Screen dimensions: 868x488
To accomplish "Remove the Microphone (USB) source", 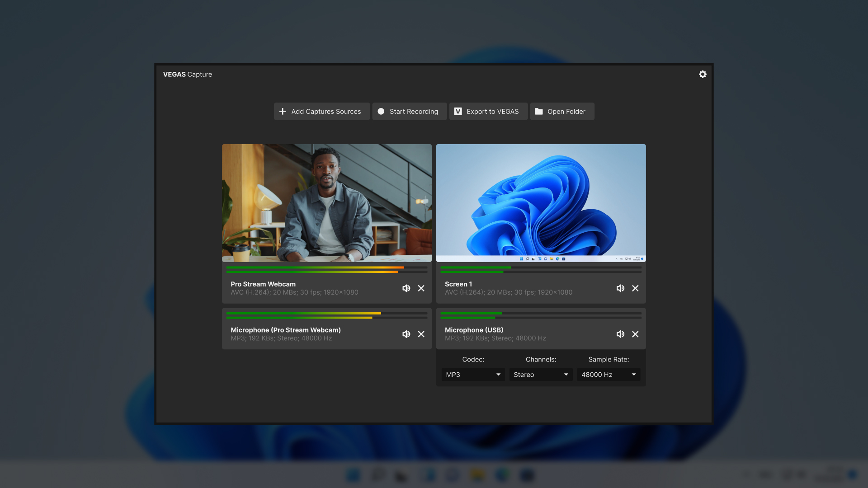I will 635,334.
